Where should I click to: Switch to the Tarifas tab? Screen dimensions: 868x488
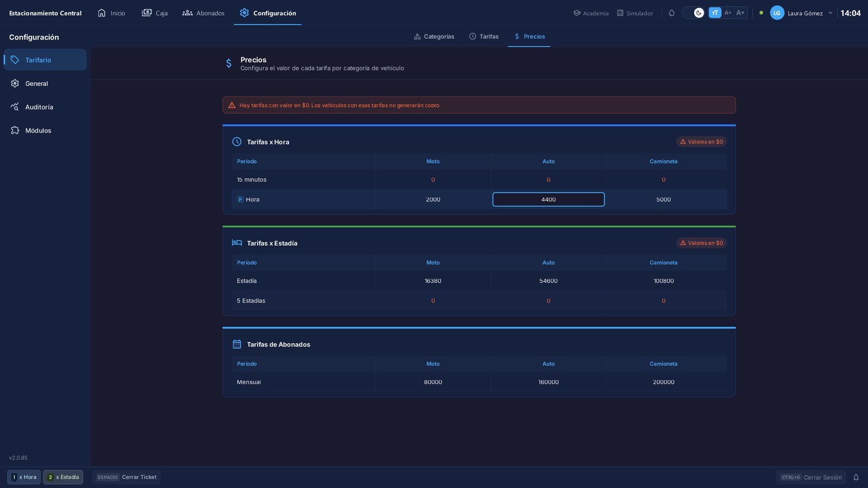[484, 36]
